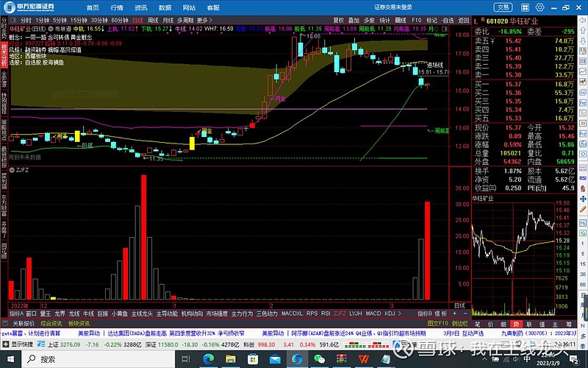588x368 pixels.
Task: Toggle 叠加 overlay comparison
Action: tap(354, 21)
